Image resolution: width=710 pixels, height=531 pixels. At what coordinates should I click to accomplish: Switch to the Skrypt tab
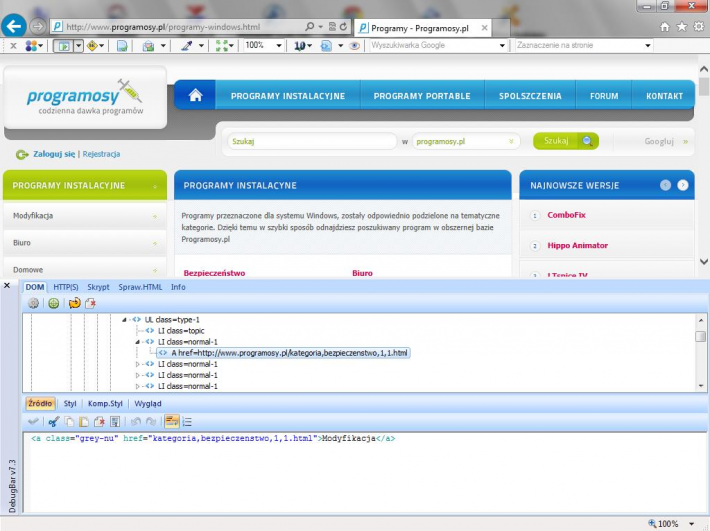tap(98, 287)
